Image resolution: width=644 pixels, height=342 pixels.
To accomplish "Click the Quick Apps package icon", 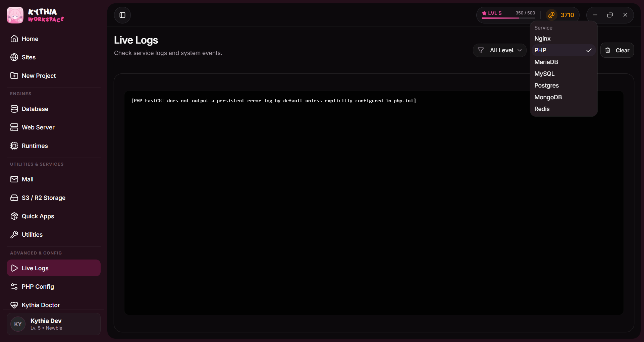I will click(x=14, y=216).
